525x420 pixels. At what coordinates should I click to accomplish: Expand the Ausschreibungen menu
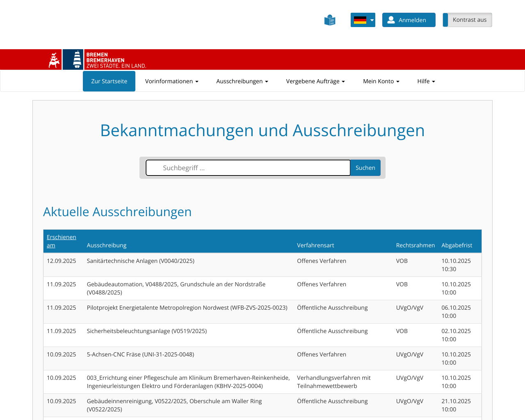point(242,81)
